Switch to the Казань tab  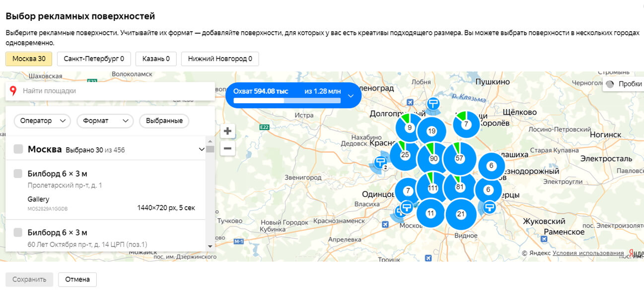click(155, 59)
